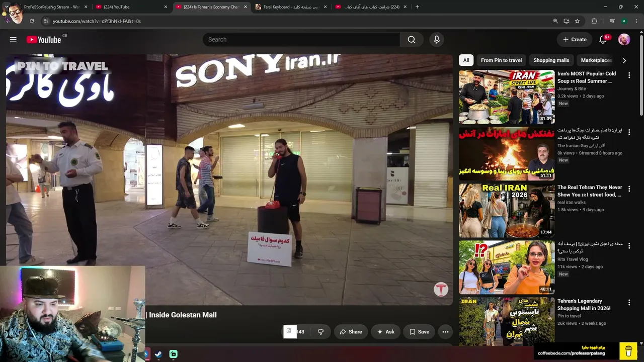Click the browser address bar URL
The image size is (644, 362).
(x=97, y=21)
